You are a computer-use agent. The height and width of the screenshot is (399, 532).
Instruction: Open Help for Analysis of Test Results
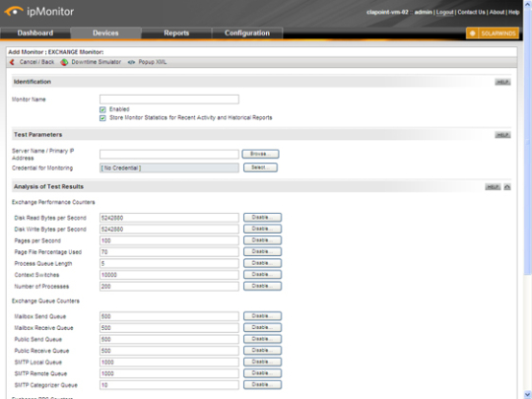(493, 187)
